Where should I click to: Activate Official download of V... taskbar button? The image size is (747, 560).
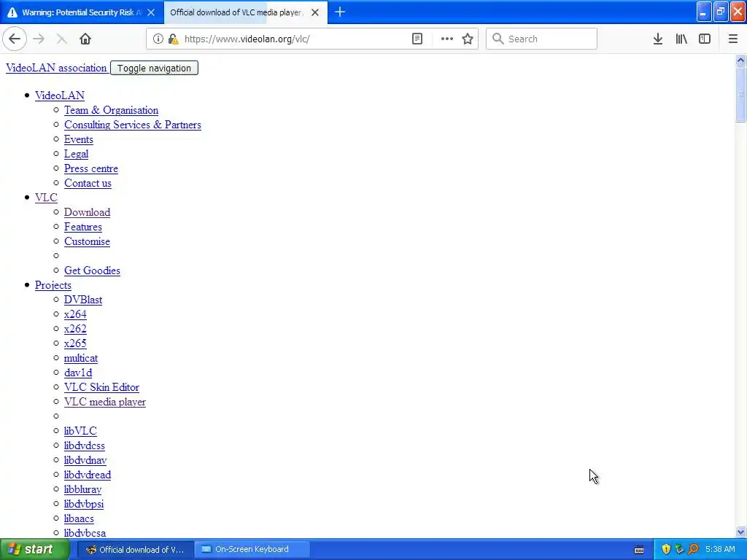[x=135, y=550]
